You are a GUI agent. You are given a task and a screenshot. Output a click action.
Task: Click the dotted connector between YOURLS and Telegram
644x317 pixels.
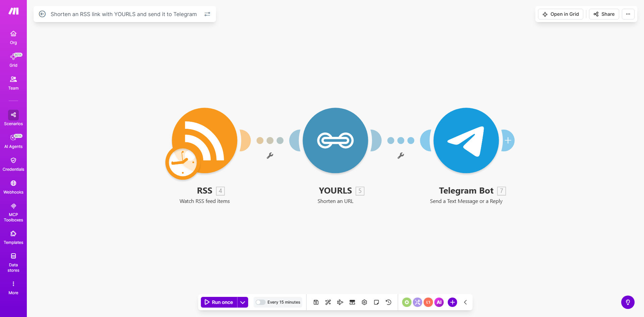[x=401, y=141]
